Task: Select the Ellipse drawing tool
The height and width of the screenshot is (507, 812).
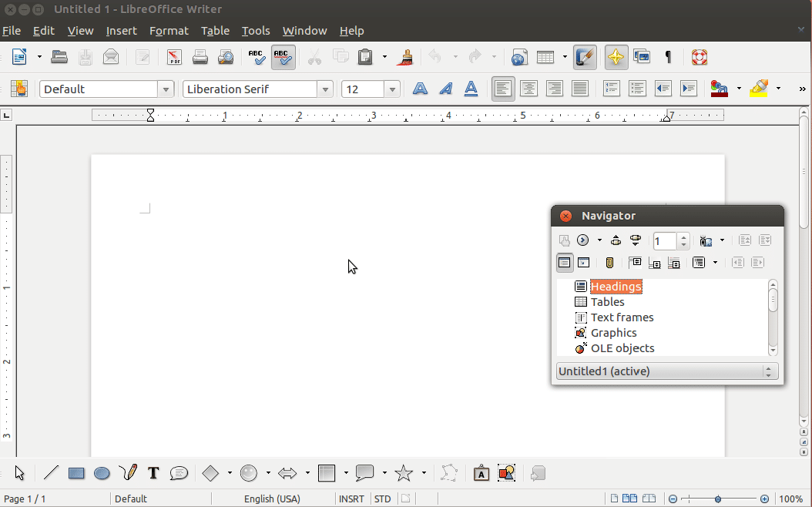Action: pyautogui.click(x=102, y=473)
